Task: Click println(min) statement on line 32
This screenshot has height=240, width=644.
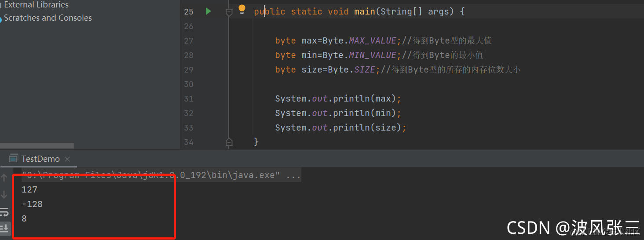Action: coord(338,113)
